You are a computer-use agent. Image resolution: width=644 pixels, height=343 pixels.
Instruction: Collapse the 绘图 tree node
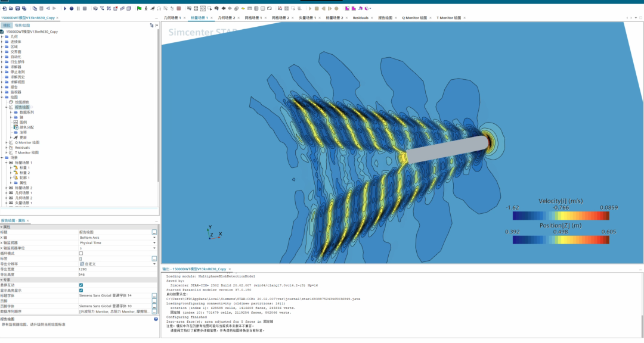pyautogui.click(x=2, y=97)
